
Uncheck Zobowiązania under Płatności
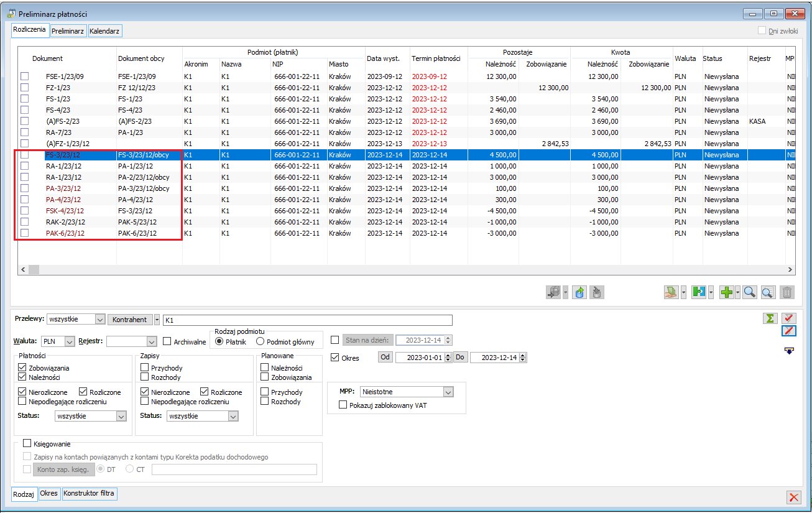point(22,368)
